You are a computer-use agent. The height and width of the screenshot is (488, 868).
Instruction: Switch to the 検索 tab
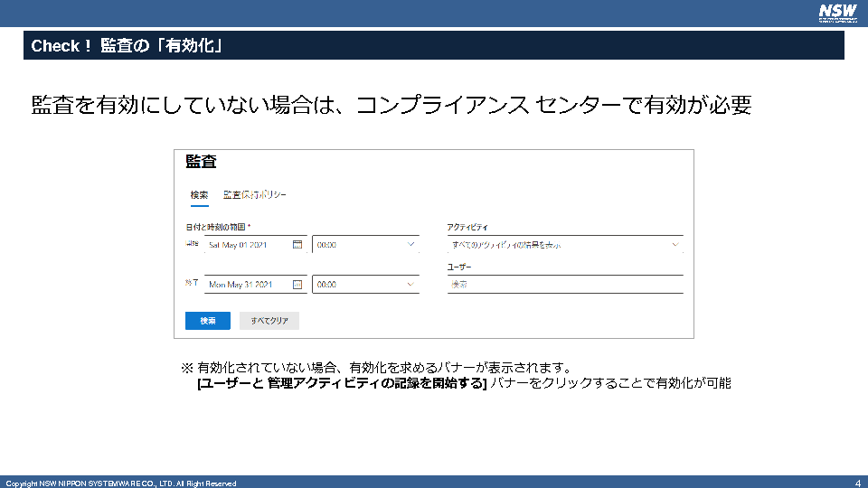pyautogui.click(x=199, y=195)
